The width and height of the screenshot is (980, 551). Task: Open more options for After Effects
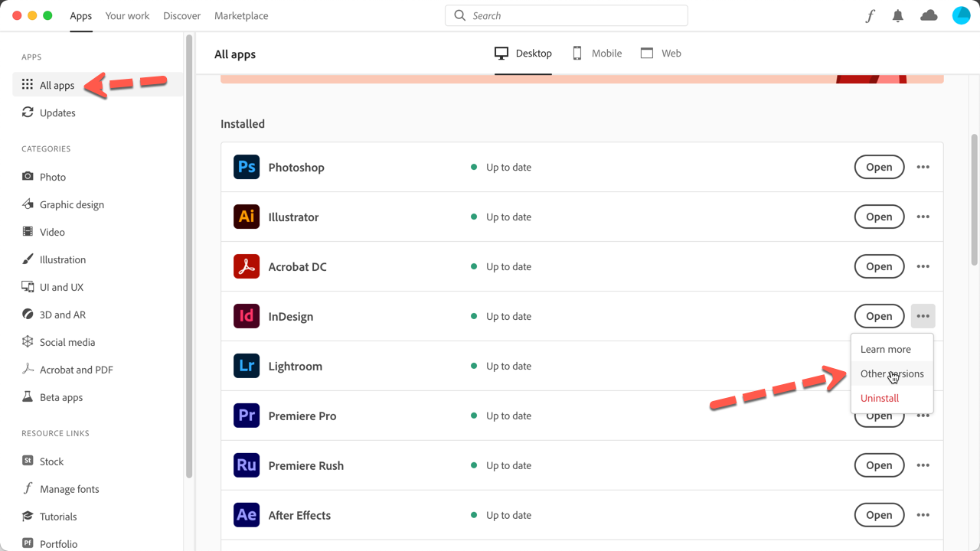[923, 515]
